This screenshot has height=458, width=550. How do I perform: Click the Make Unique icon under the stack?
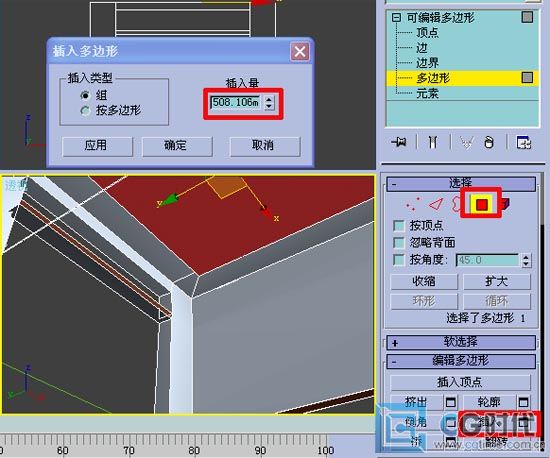pyautogui.click(x=467, y=142)
